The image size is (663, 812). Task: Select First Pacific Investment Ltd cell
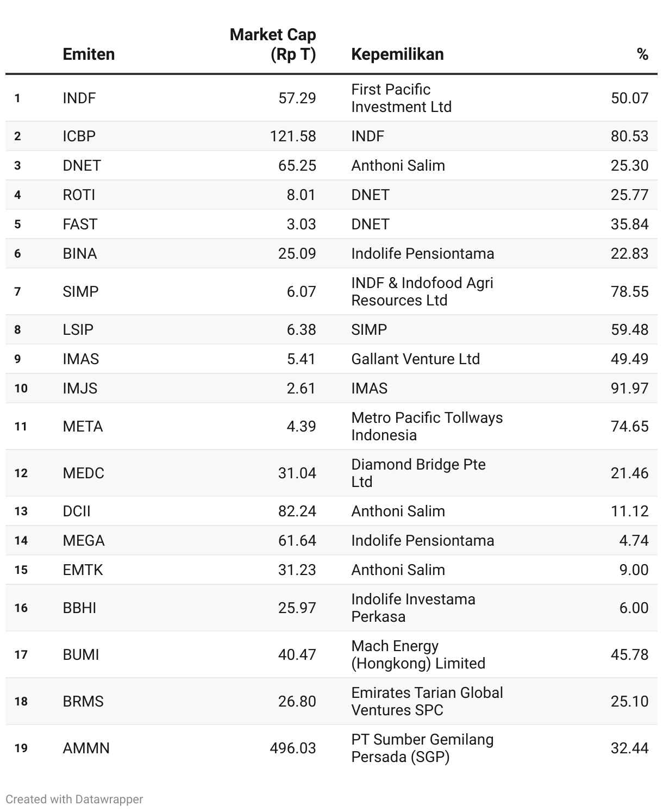pyautogui.click(x=401, y=98)
